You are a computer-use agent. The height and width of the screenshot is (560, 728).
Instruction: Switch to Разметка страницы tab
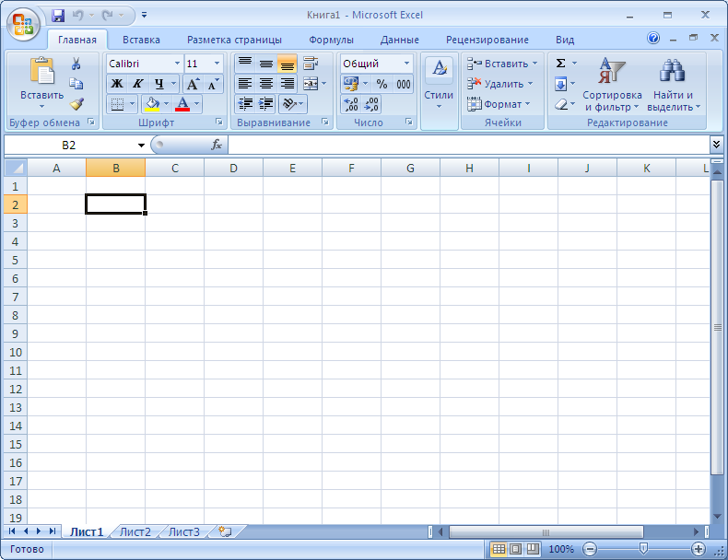tap(234, 40)
